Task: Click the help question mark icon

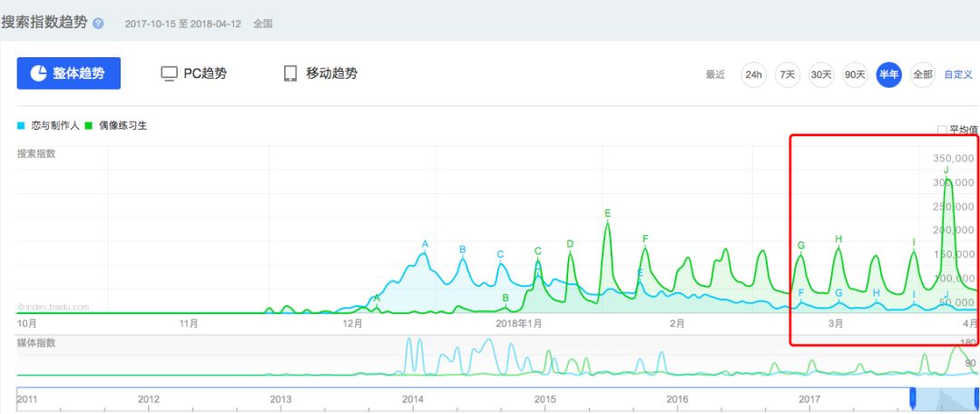Action: pyautogui.click(x=98, y=24)
